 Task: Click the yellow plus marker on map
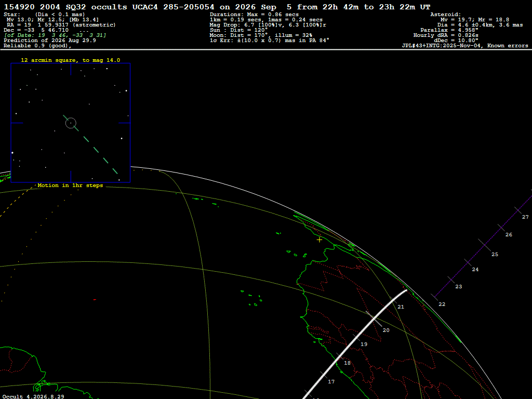click(x=320, y=240)
